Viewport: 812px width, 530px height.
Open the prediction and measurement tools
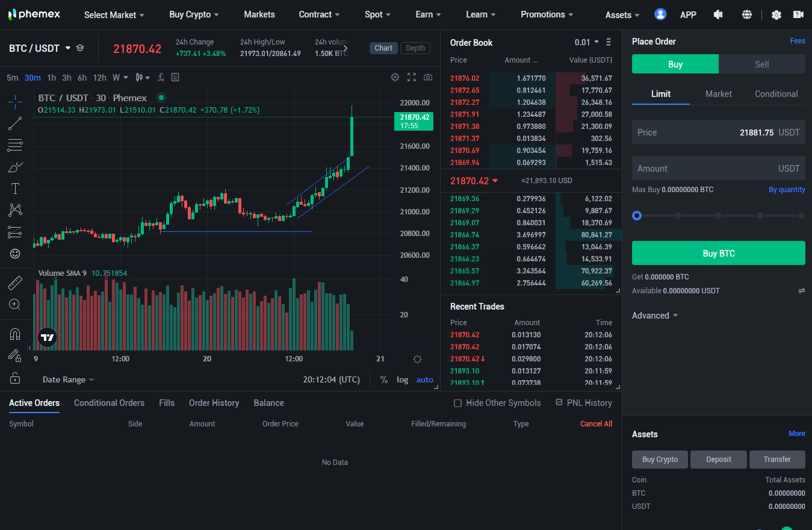[x=15, y=232]
